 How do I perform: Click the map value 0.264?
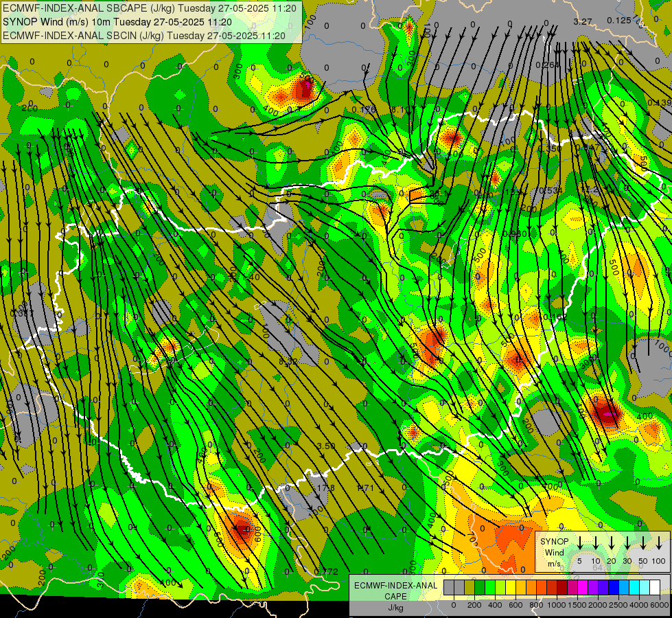(x=548, y=65)
